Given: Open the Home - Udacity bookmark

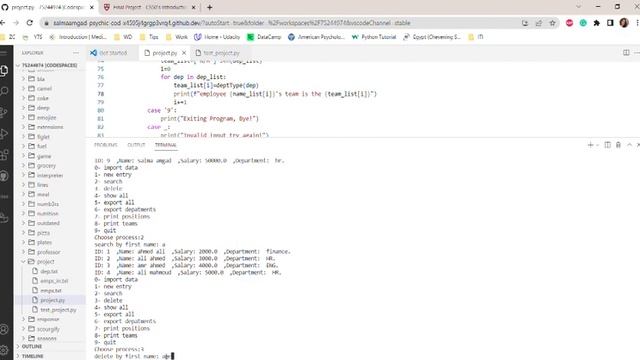Looking at the screenshot, I should tap(217, 37).
